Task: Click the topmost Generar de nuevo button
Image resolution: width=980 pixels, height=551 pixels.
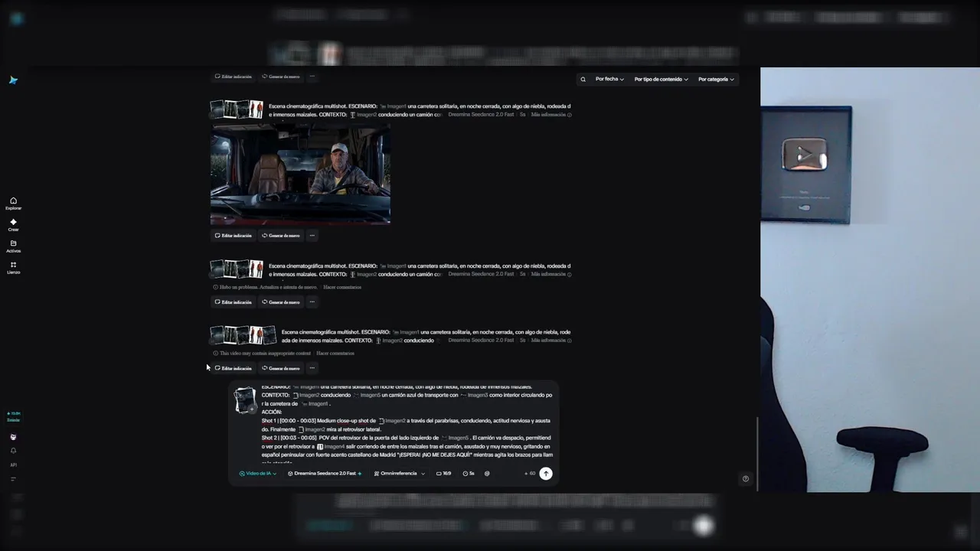Action: [280, 77]
